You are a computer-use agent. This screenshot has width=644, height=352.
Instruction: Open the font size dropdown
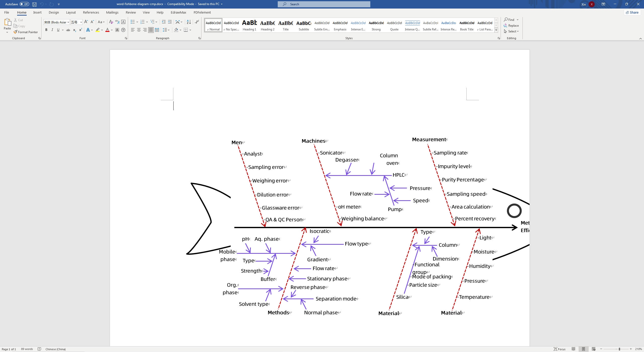81,22
